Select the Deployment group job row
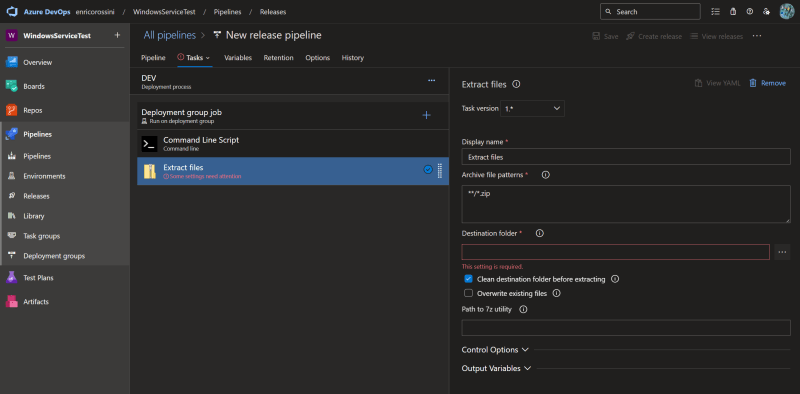Image resolution: width=800 pixels, height=394 pixels. coord(293,115)
